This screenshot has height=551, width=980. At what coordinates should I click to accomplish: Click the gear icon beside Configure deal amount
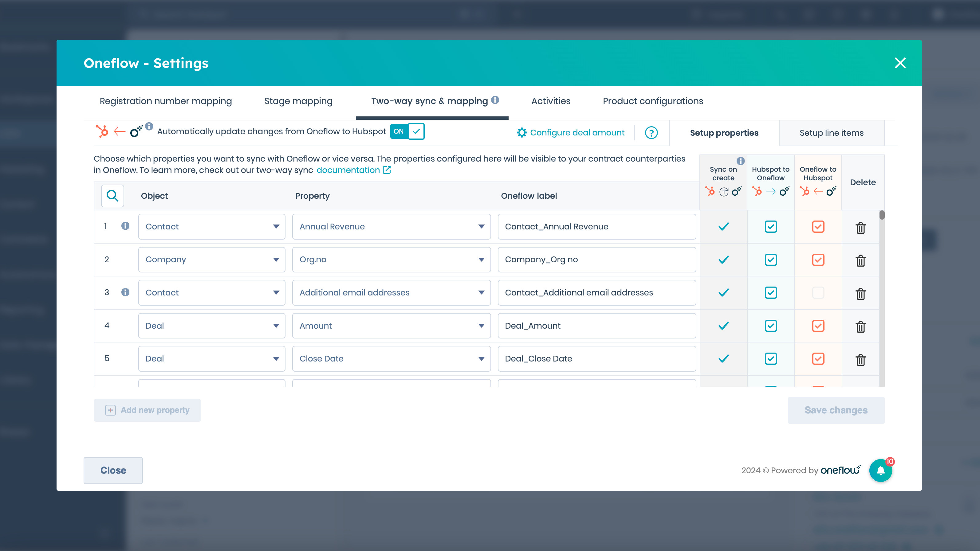pyautogui.click(x=521, y=133)
